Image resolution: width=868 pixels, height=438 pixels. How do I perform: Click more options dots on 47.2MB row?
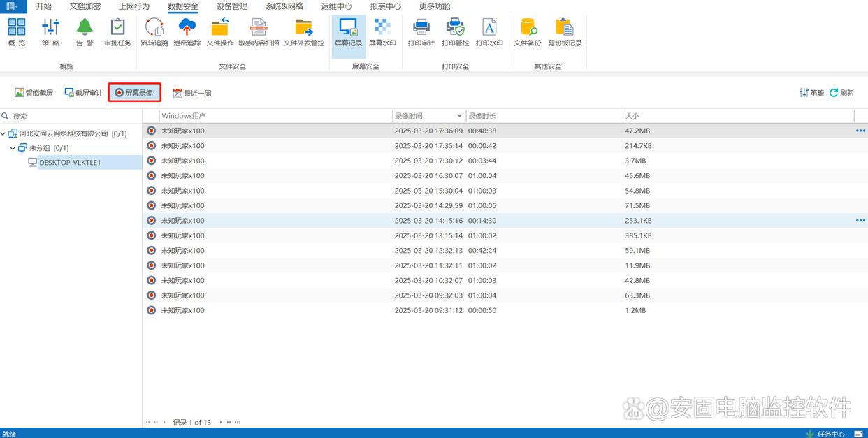[860, 131]
